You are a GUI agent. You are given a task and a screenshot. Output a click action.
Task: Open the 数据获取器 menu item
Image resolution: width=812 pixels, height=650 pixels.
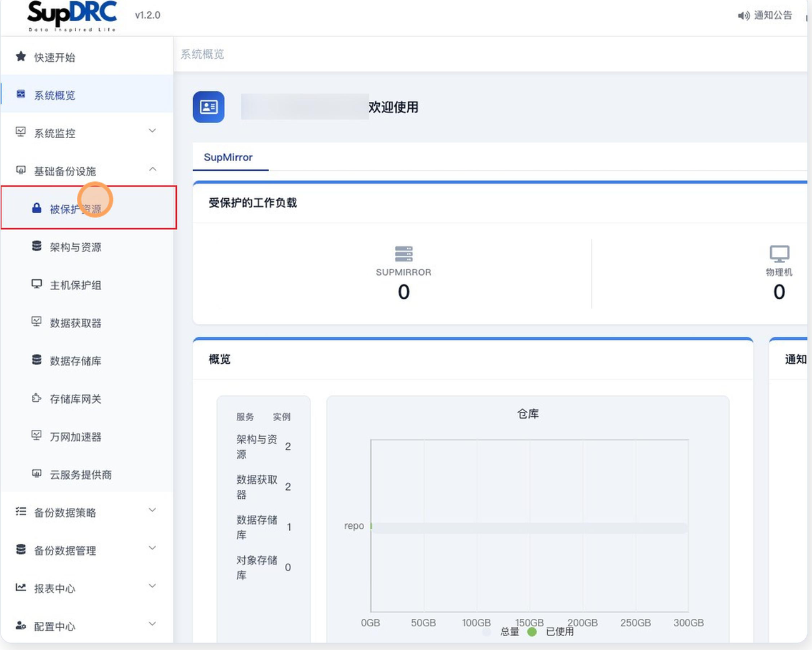(87, 322)
